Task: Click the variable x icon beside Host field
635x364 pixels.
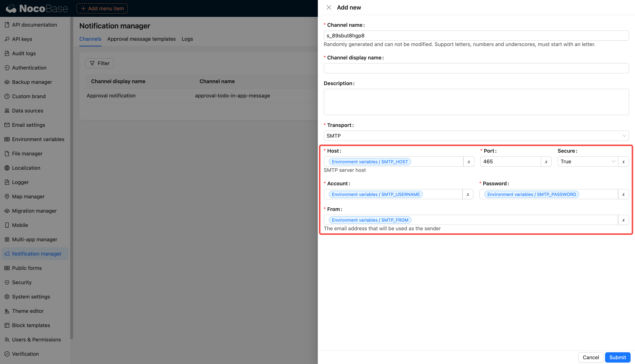Action: tap(469, 161)
